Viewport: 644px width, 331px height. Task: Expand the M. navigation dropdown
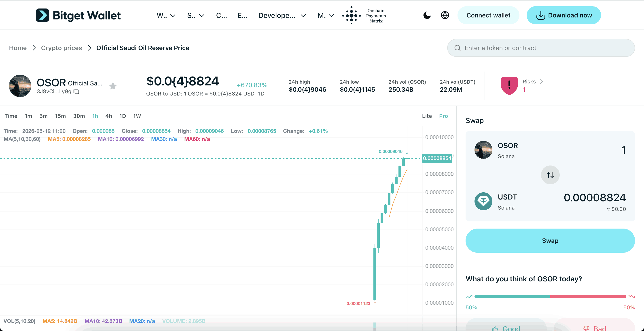[326, 15]
